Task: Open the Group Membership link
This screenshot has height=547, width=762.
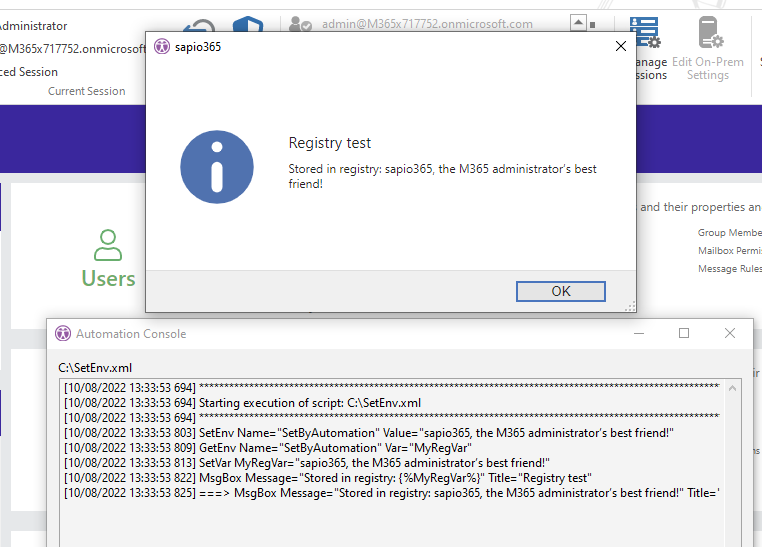Action: click(x=729, y=233)
